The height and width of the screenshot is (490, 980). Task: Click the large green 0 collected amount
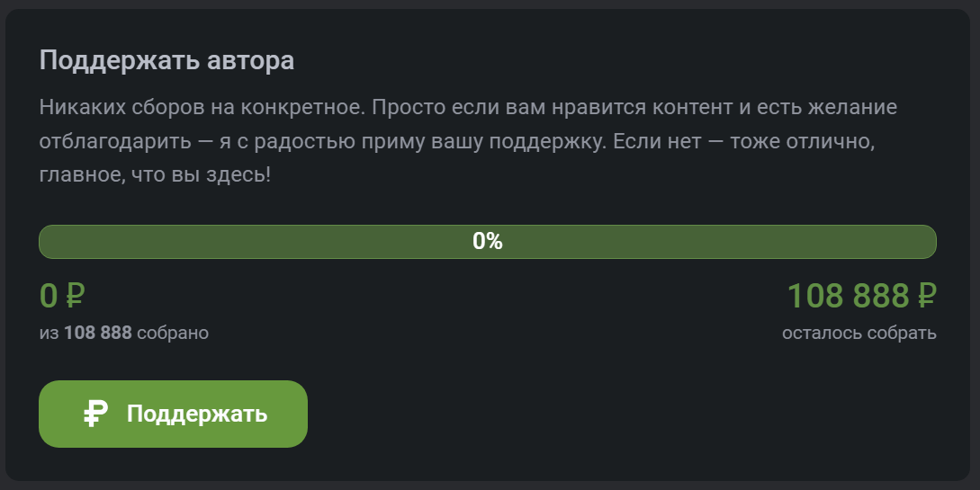[x=49, y=296]
